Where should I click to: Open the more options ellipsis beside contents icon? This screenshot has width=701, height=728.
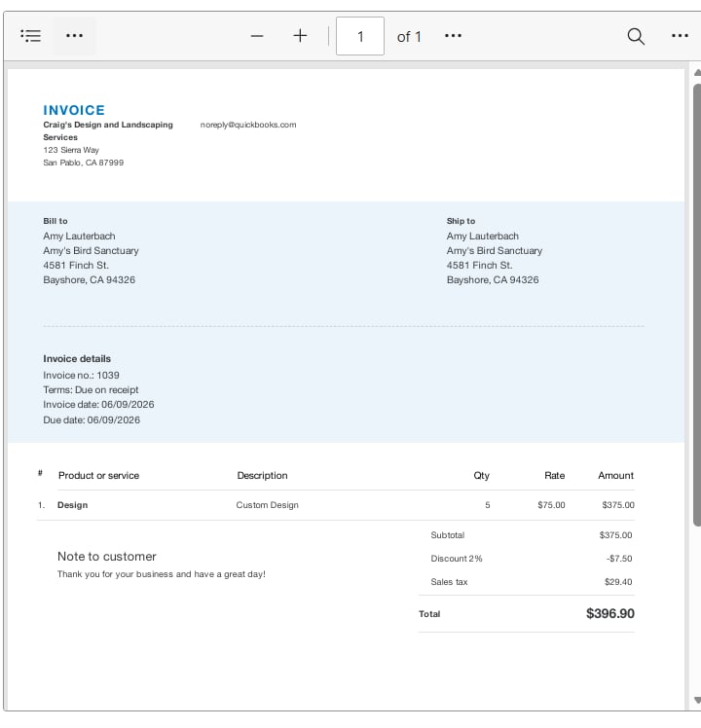click(x=74, y=36)
